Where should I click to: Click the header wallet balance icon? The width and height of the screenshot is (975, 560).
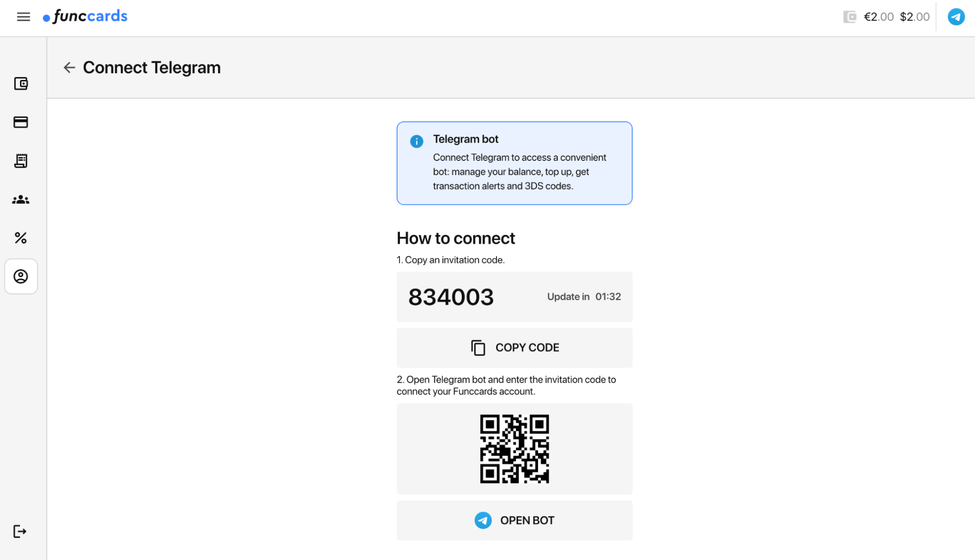pyautogui.click(x=850, y=17)
